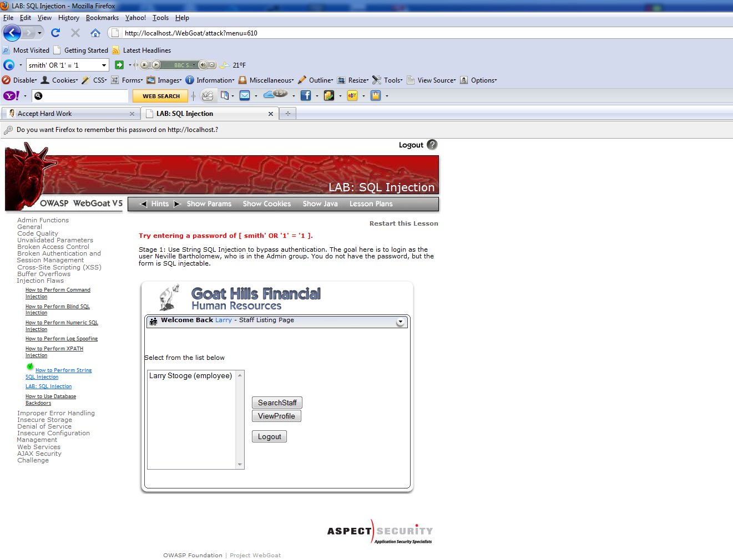Image resolution: width=733 pixels, height=560 pixels.
Task: Collapse the Welcome Back panel arrow
Action: (x=400, y=322)
